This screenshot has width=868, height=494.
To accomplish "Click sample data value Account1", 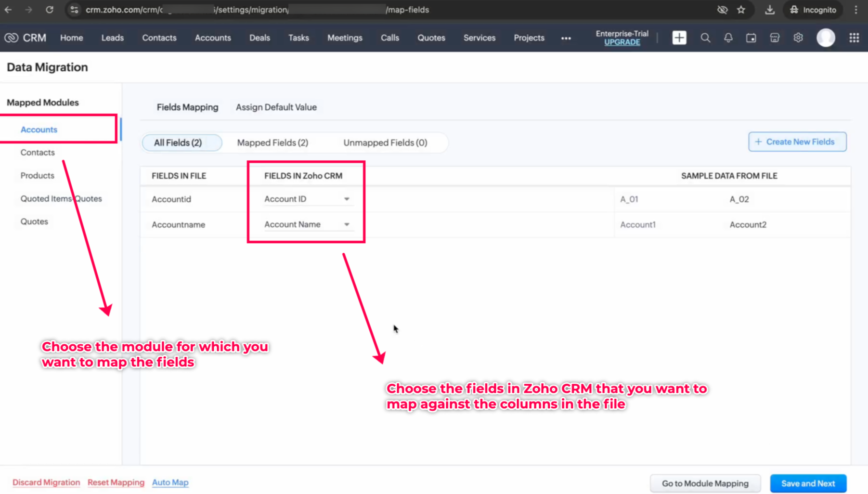I will pyautogui.click(x=638, y=225).
